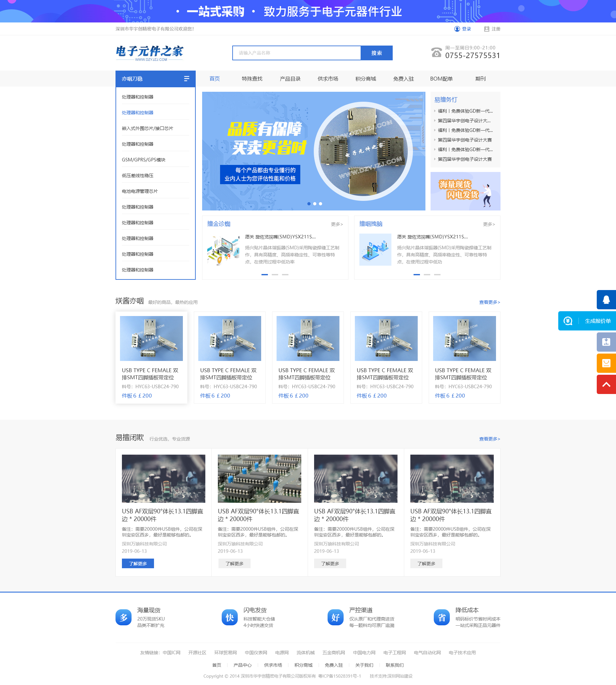Select third slide indicator in left news panel

[x=285, y=274]
